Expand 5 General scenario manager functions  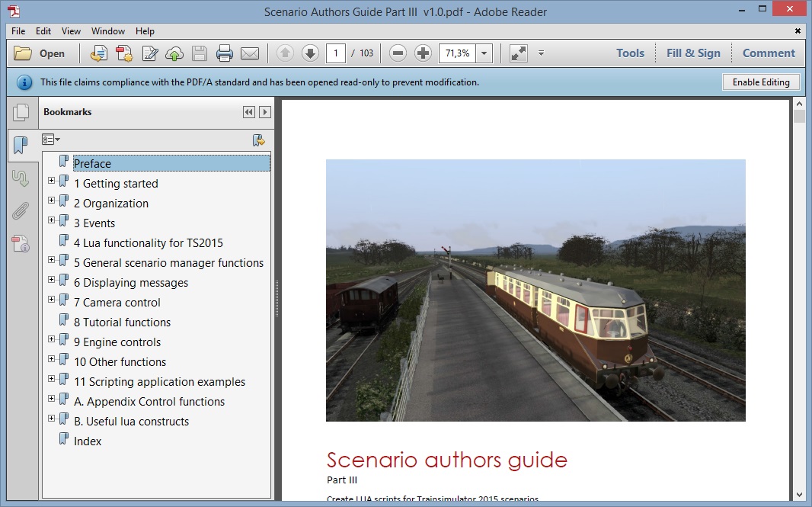point(51,260)
